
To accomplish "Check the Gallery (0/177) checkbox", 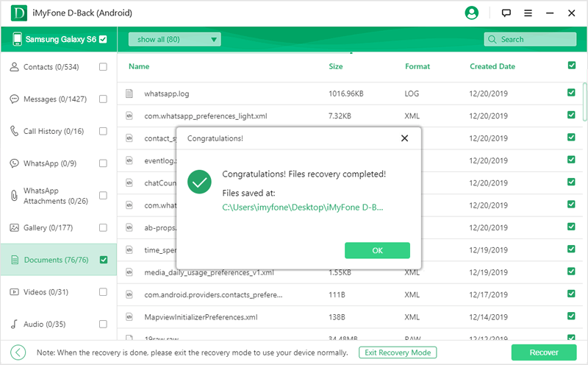I will (103, 227).
